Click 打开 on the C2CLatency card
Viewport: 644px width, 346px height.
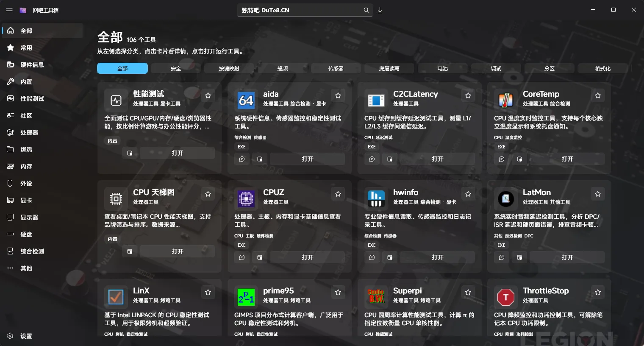click(x=438, y=159)
